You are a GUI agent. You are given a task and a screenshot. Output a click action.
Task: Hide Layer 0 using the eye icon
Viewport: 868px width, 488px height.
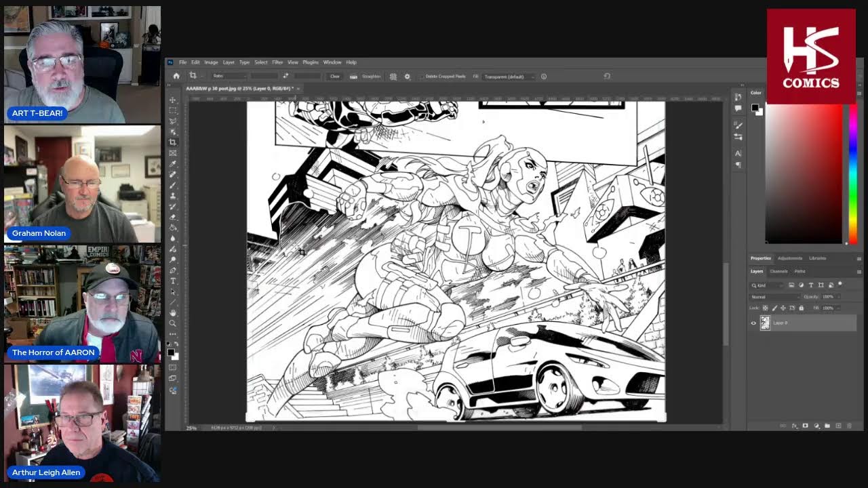point(753,323)
